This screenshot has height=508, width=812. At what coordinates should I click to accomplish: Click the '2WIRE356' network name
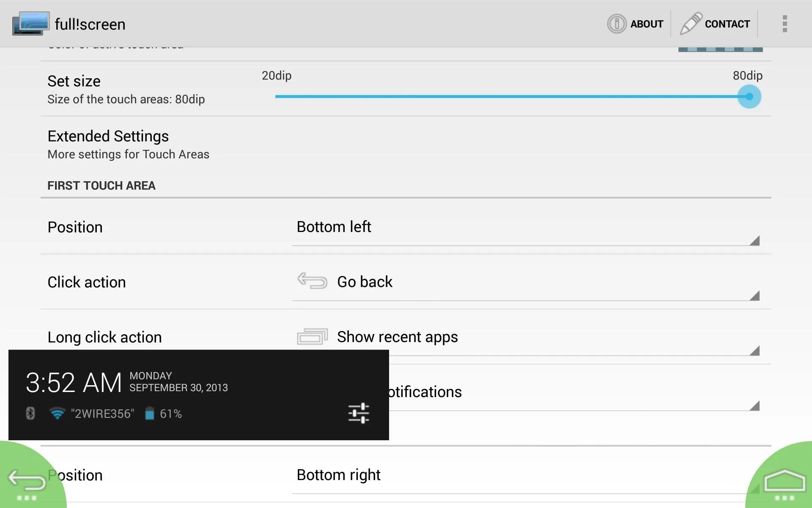pyautogui.click(x=102, y=414)
